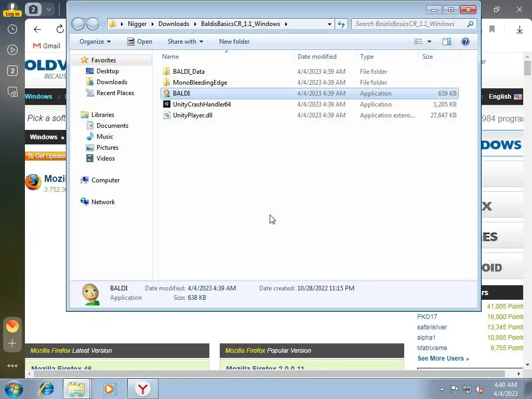Go back in Explorer navigation
532x399 pixels.
pos(78,24)
